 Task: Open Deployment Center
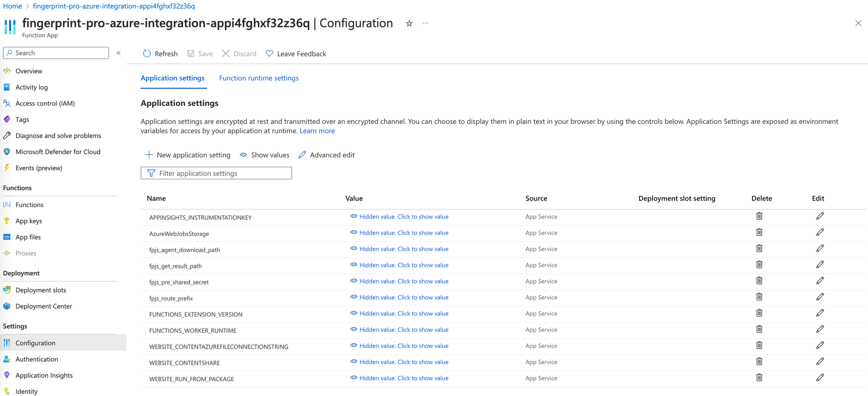43,306
